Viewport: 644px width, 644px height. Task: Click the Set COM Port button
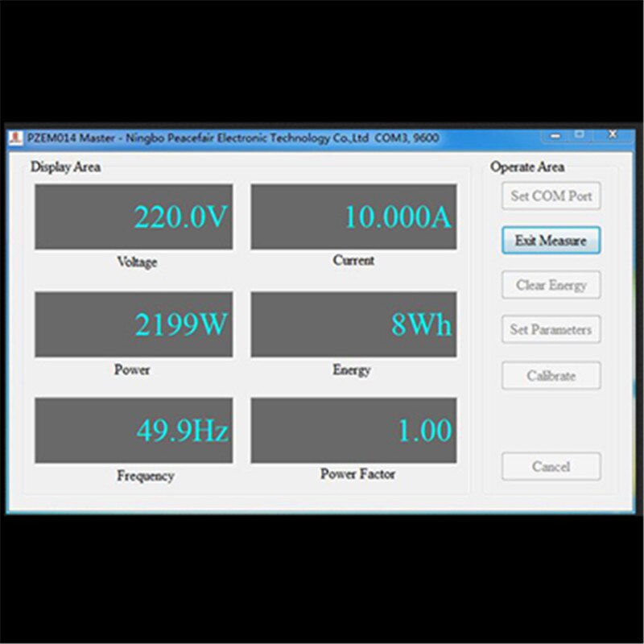tap(551, 196)
